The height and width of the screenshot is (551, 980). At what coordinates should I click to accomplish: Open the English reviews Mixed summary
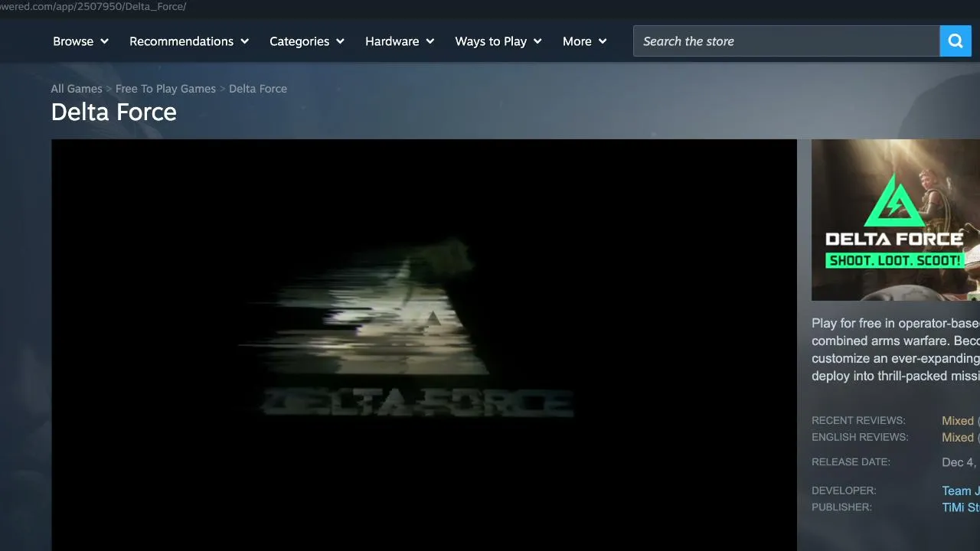tap(958, 438)
